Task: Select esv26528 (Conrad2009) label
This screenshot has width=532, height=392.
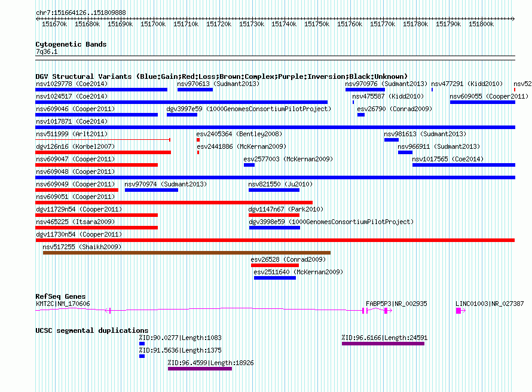Action: 288,259
